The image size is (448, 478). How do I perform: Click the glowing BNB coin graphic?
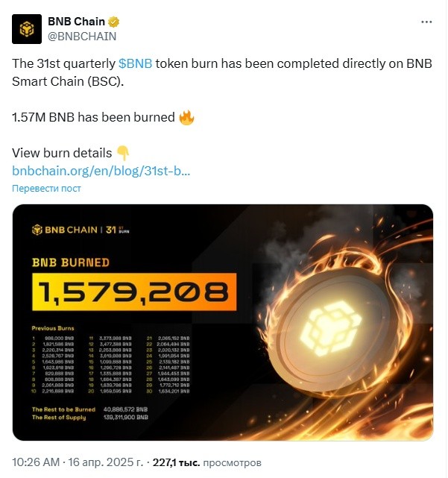tap(331, 326)
